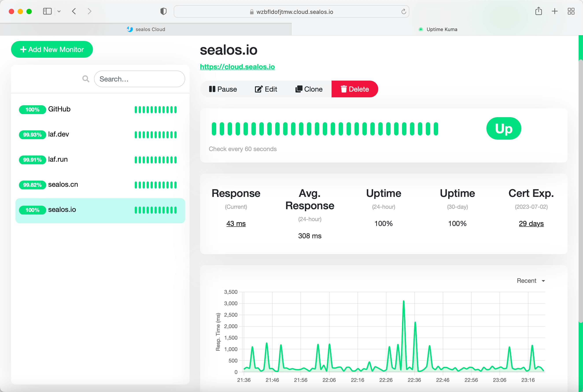Viewport: 583px width, 392px height.
Task: Reload the page with the refresh icon
Action: point(403,11)
